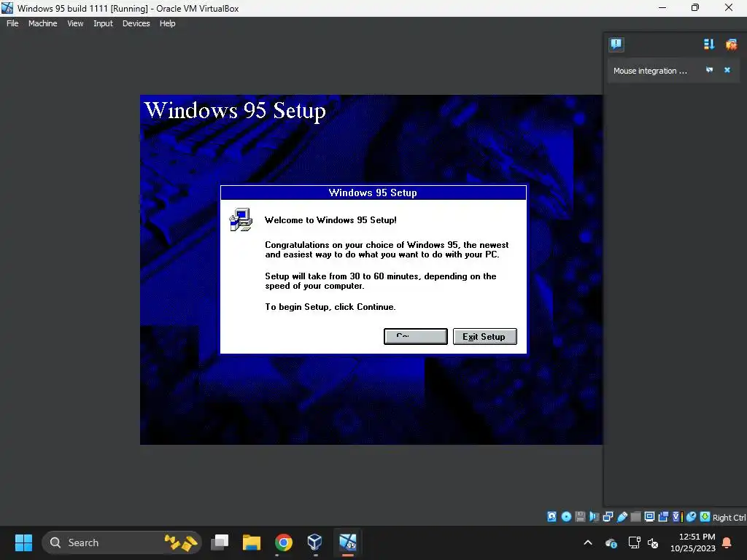747x560 pixels.
Task: Maximize the VirtualBox window
Action: [695, 7]
